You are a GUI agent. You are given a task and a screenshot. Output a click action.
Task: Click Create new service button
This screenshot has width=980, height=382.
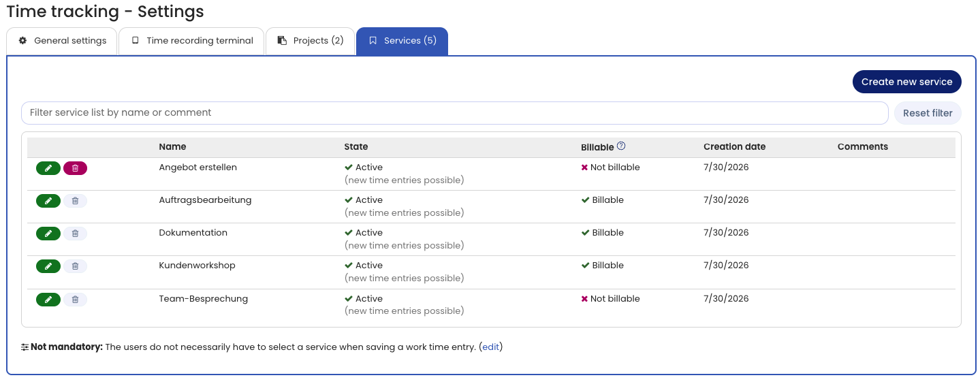tap(906, 82)
